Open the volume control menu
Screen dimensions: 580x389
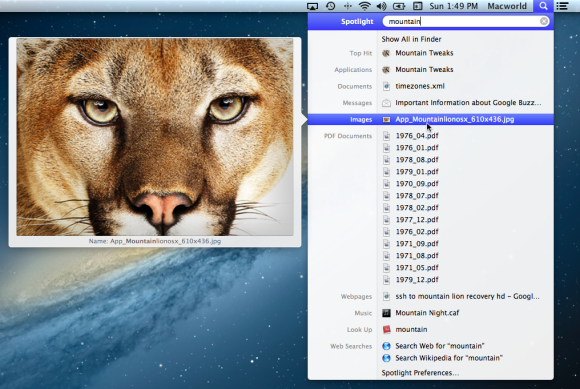click(x=381, y=6)
